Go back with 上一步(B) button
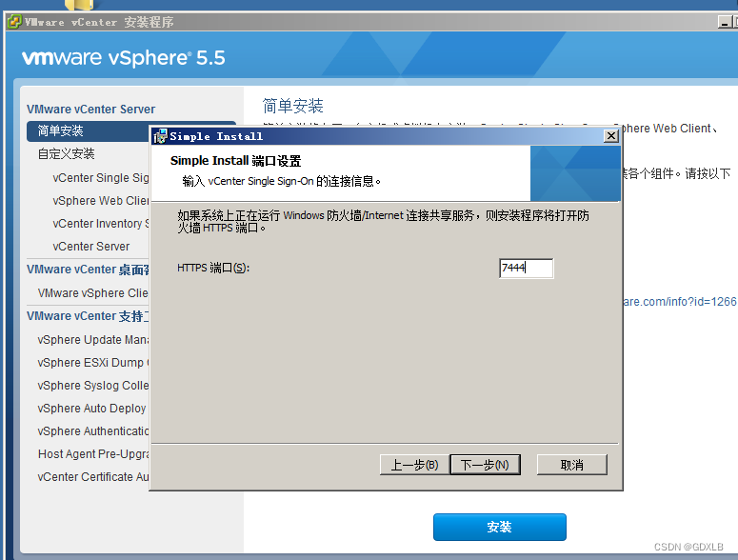The width and height of the screenshot is (738, 560). [414, 465]
